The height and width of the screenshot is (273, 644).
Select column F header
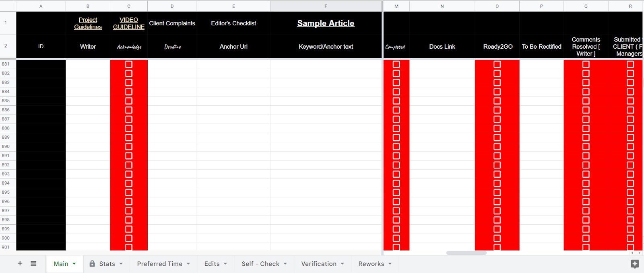coord(326,6)
